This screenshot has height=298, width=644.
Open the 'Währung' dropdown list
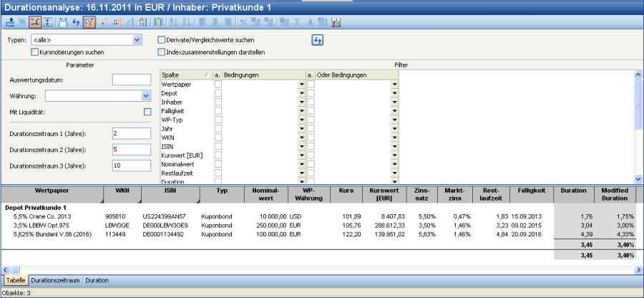(145, 95)
